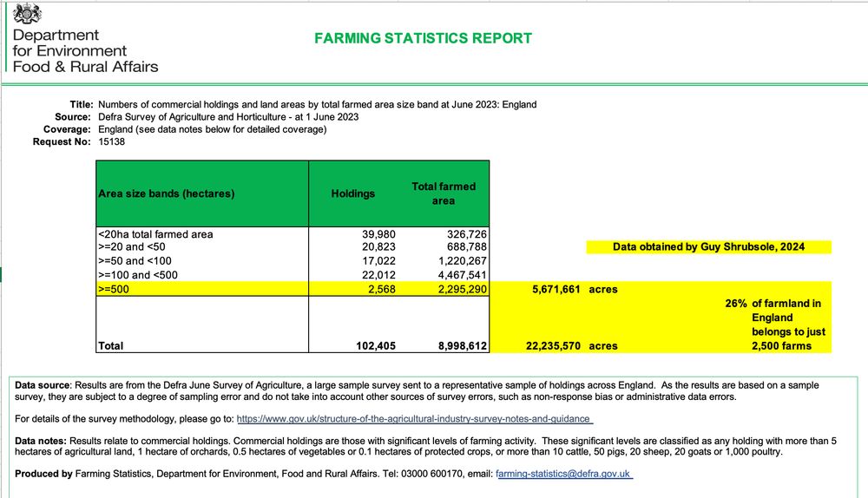Click the 'Data notes:' paragraph heading
This screenshot has width=868, height=498.
tap(41, 441)
